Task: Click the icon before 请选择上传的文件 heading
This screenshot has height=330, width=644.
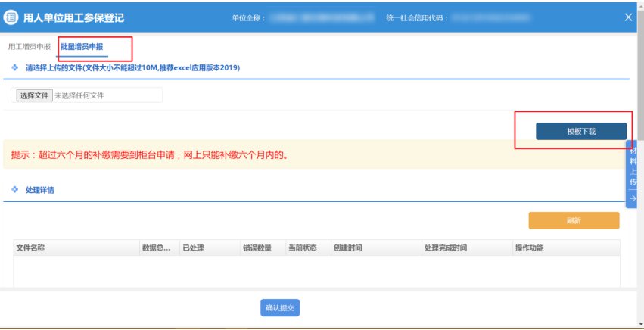Action: pyautogui.click(x=15, y=68)
